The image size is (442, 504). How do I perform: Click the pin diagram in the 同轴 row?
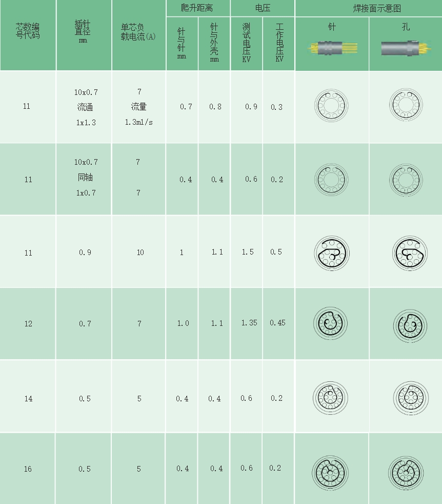click(331, 179)
